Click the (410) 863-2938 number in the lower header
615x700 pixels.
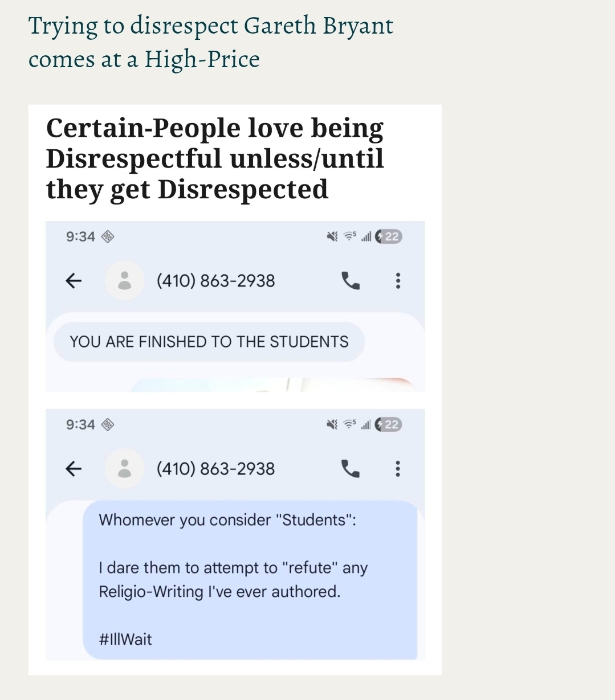pos(215,469)
